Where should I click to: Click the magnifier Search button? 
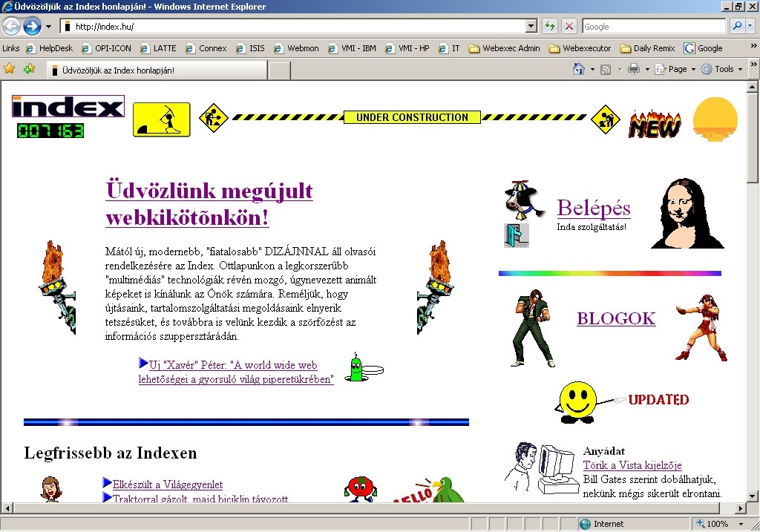tap(737, 26)
